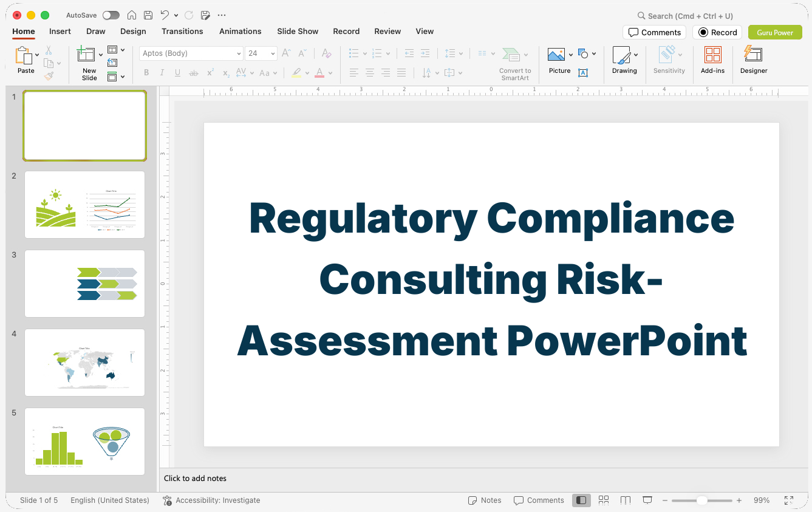This screenshot has width=812, height=512.
Task: Open the Section dropdown
Action: coord(116,77)
